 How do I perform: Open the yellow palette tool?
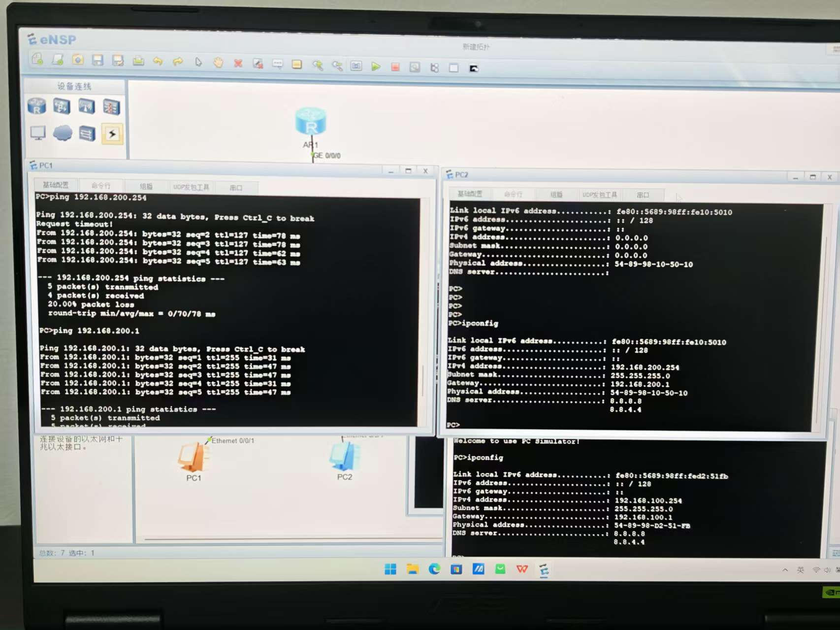(297, 65)
